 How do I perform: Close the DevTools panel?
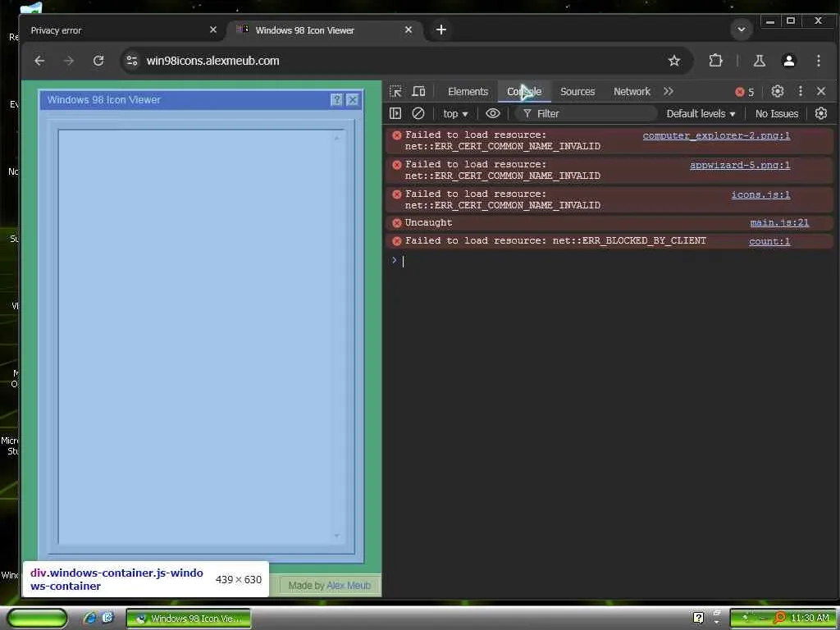point(820,92)
